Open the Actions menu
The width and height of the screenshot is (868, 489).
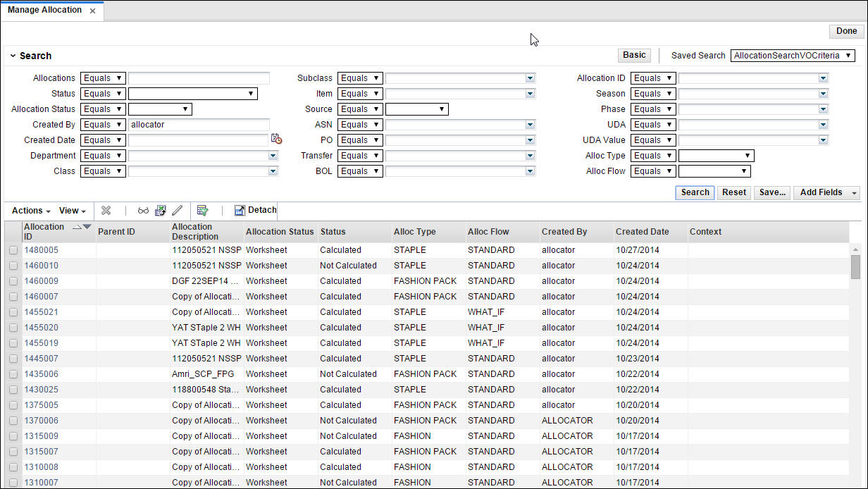30,210
